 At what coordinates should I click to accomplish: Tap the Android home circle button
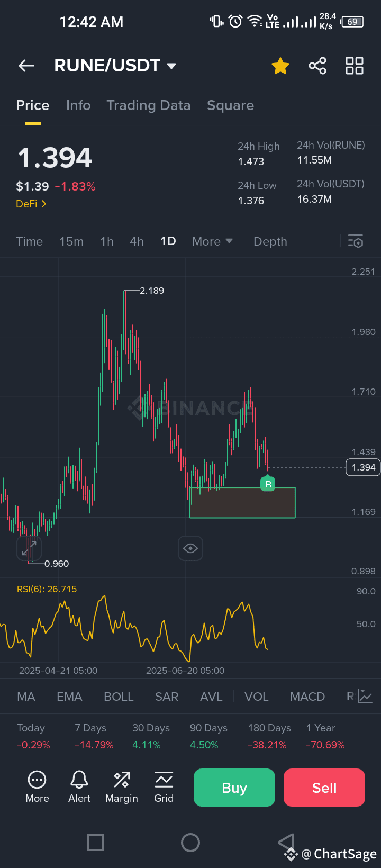click(x=190, y=842)
